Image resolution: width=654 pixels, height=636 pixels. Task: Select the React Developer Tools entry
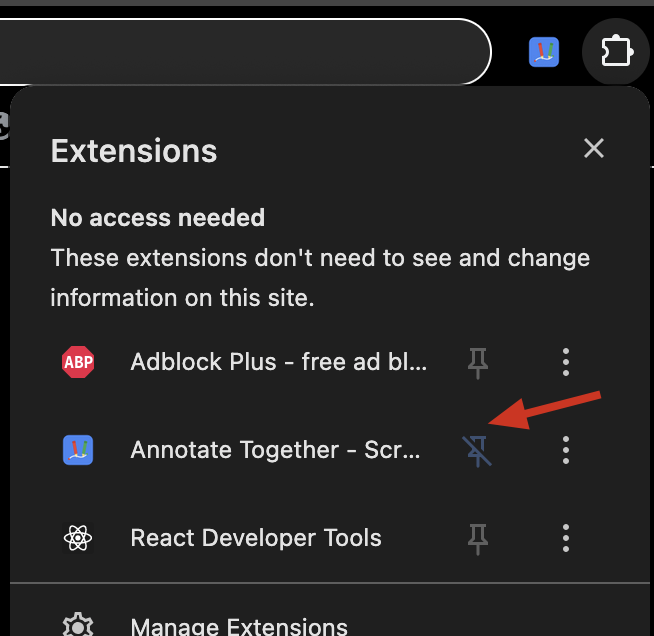[x=246, y=538]
